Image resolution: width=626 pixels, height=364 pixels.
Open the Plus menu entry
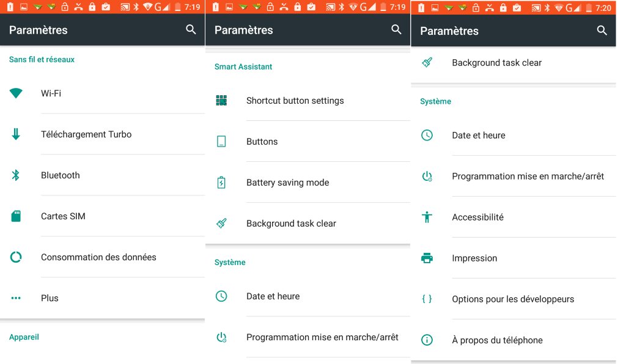103,298
